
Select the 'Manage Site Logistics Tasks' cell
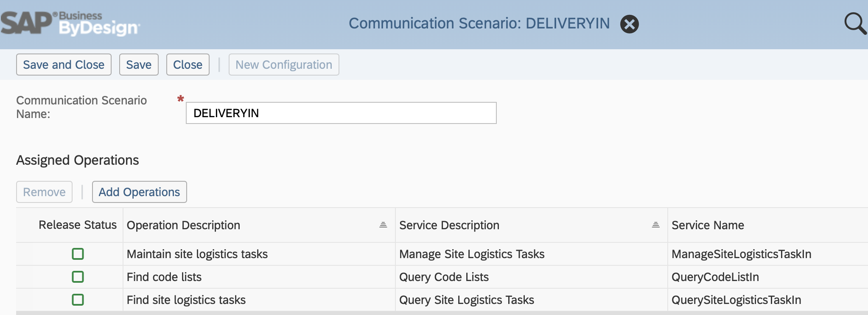click(532, 254)
